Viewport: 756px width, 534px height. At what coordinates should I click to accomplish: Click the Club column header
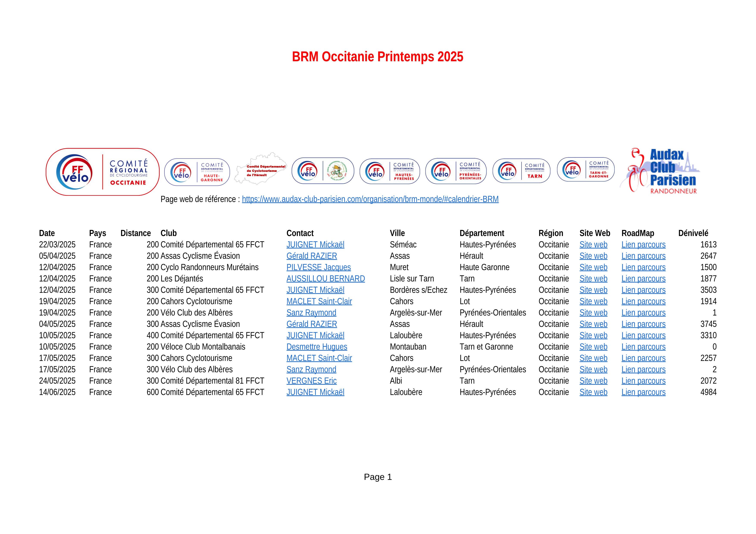click(x=169, y=233)
